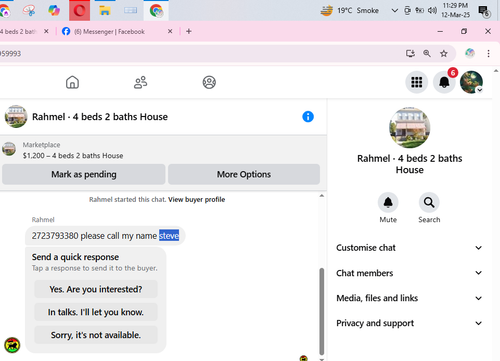Viewport: 500px width, 361px height.
Task: Open the Facebook Home icon
Action: pyautogui.click(x=72, y=82)
